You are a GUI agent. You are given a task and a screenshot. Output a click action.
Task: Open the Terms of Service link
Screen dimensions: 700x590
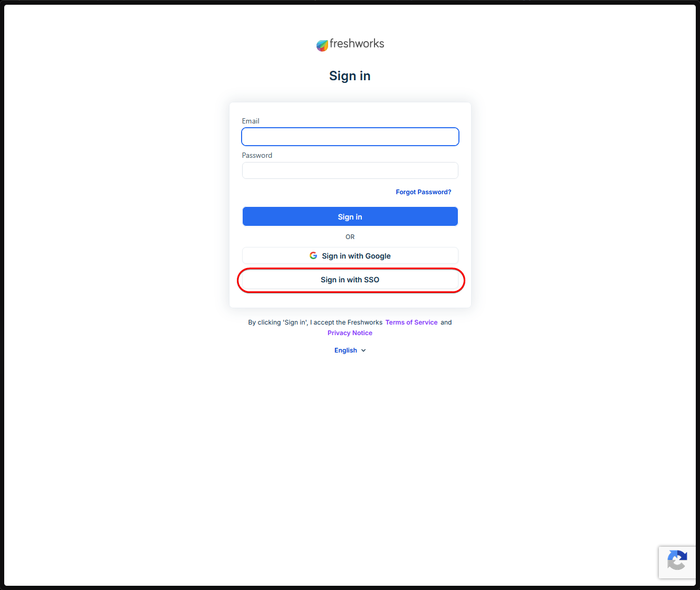[411, 322]
